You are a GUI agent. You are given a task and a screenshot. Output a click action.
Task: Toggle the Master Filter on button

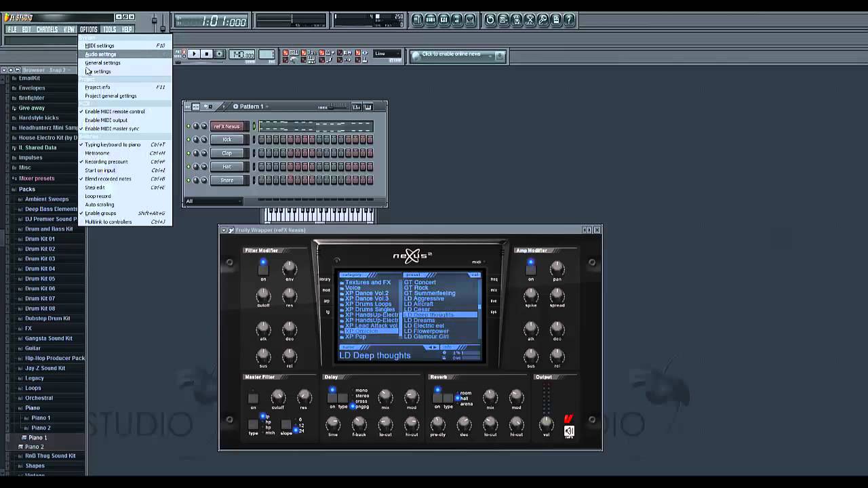click(x=253, y=399)
